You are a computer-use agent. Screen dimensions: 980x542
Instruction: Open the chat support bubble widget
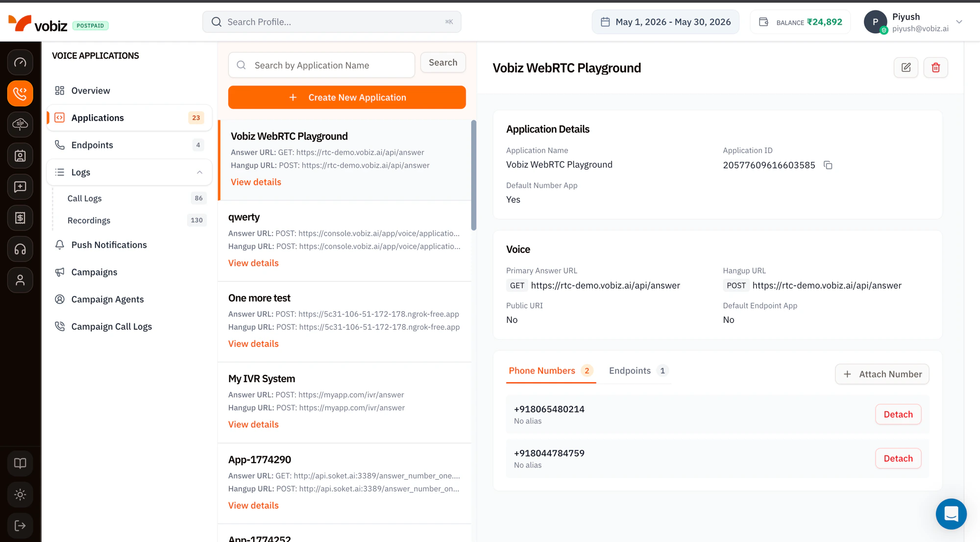(x=951, y=514)
